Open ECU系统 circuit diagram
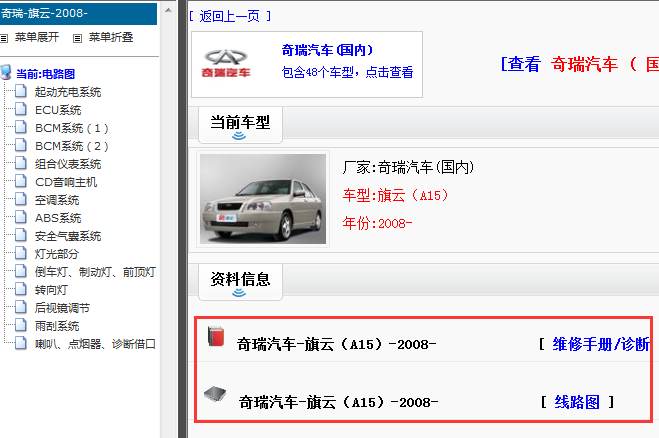The width and height of the screenshot is (659, 438). [x=58, y=110]
